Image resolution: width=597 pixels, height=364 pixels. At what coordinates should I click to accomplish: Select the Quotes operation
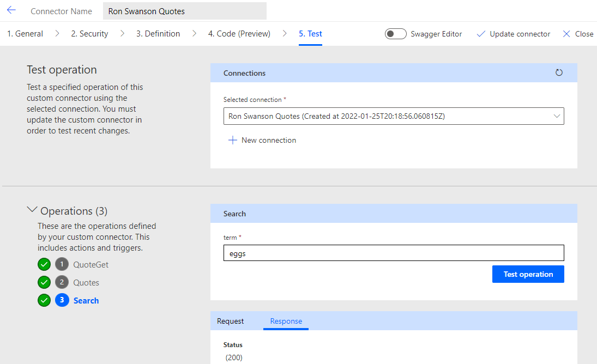[86, 283]
